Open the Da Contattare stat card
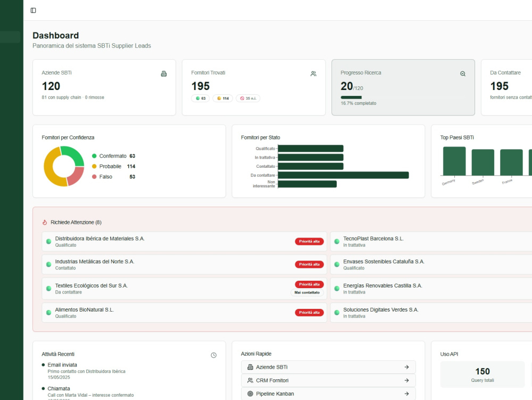Screen dimensions: 532x400 506,87
